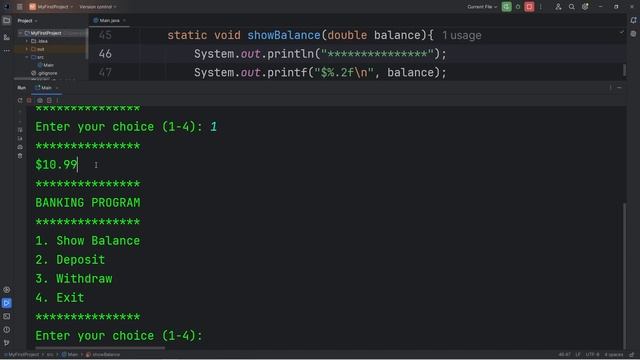The image size is (640, 360).
Task: Click the restore layout icon in Run toolbar
Action: point(49,100)
